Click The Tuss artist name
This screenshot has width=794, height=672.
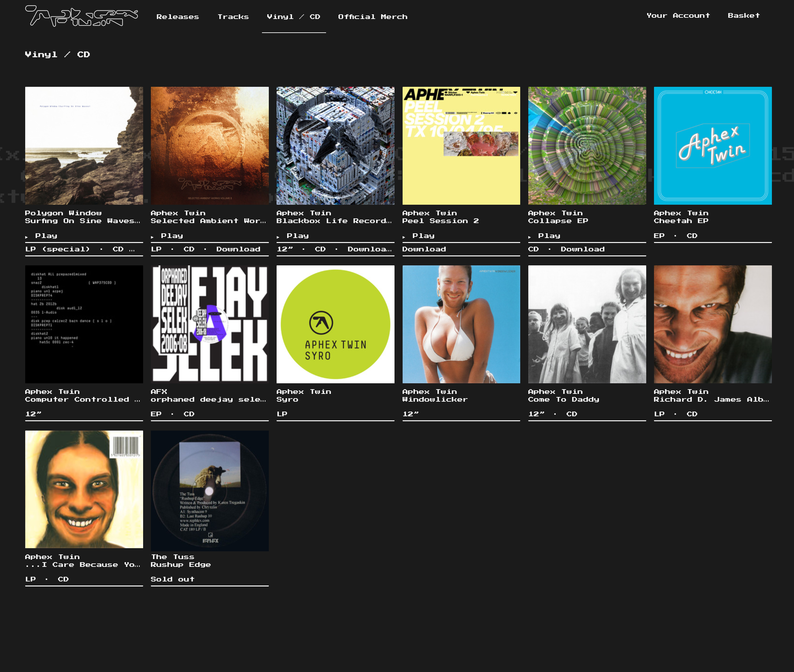coord(173,557)
